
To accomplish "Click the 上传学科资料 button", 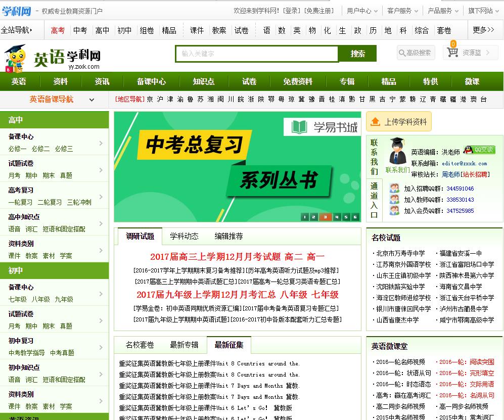I will (398, 122).
